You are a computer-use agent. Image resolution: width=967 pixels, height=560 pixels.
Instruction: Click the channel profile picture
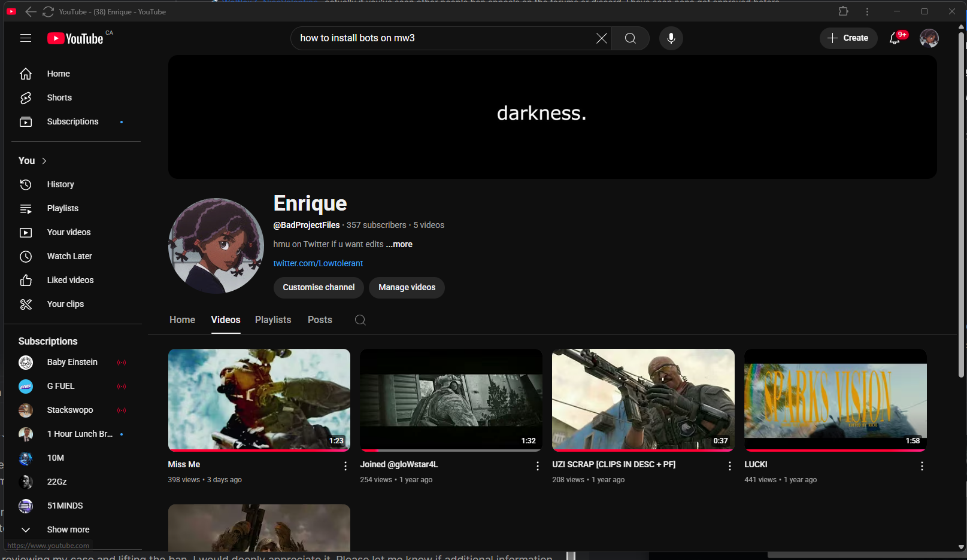216,246
